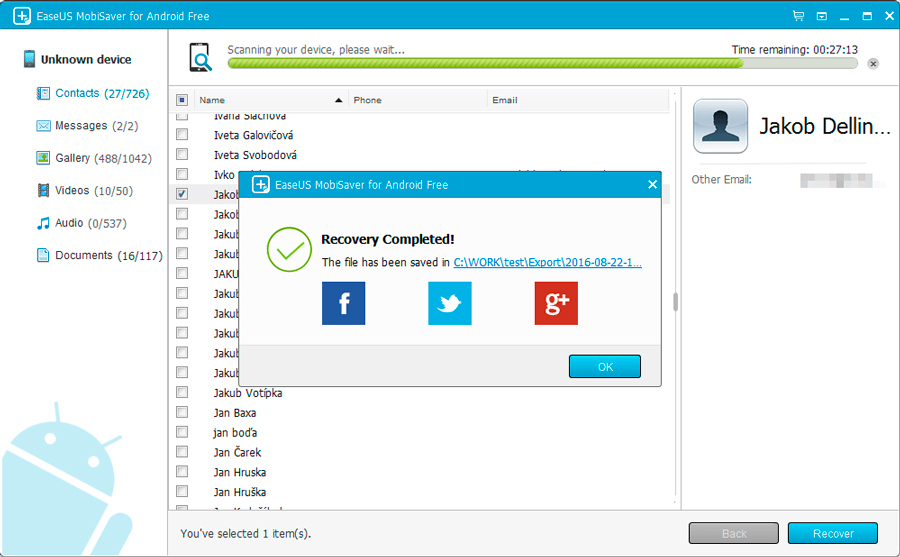The height and width of the screenshot is (557, 900).
Task: Open the title bar dropdown menu icon
Action: point(821,16)
